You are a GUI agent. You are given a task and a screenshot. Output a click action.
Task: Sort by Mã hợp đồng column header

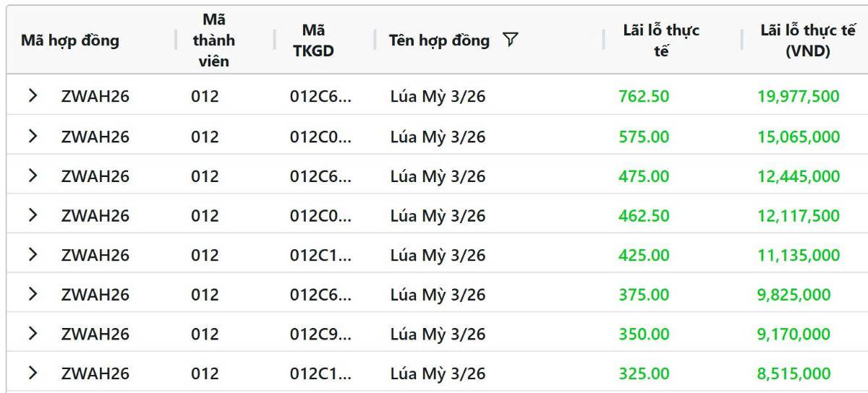click(x=70, y=40)
